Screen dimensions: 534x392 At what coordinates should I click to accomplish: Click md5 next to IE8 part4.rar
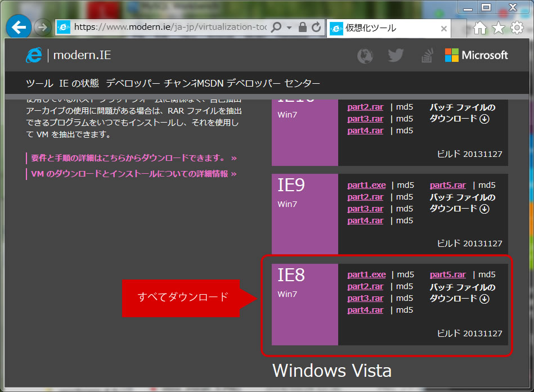point(404,310)
